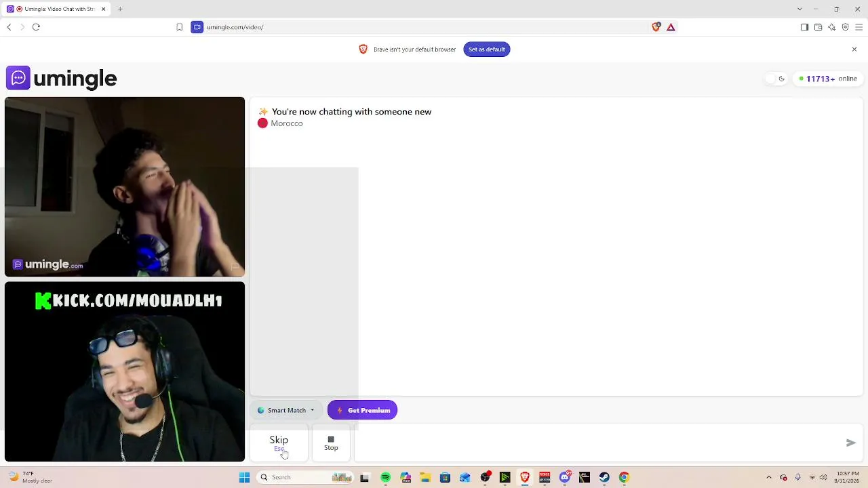Open Steam from the taskbar
The height and width of the screenshot is (488, 868).
(604, 477)
